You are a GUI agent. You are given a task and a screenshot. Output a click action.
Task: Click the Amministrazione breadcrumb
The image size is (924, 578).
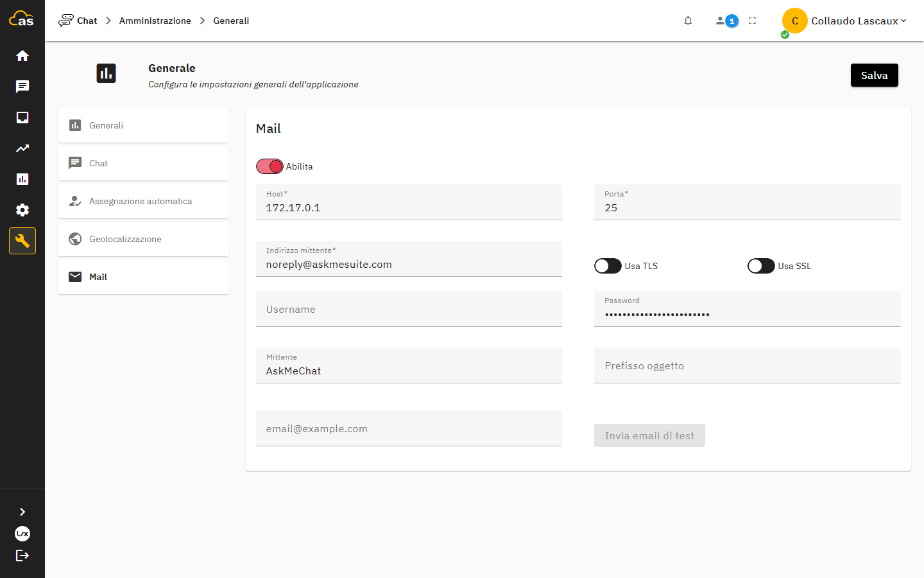[155, 21]
